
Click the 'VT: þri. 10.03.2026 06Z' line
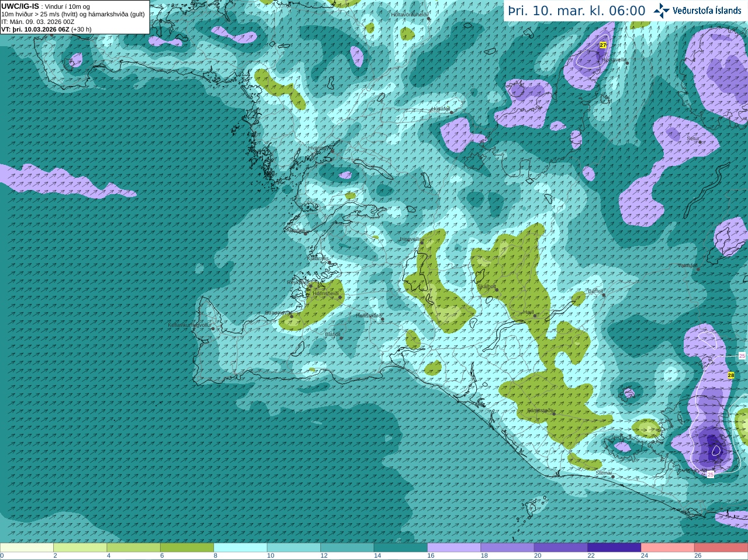pos(35,29)
